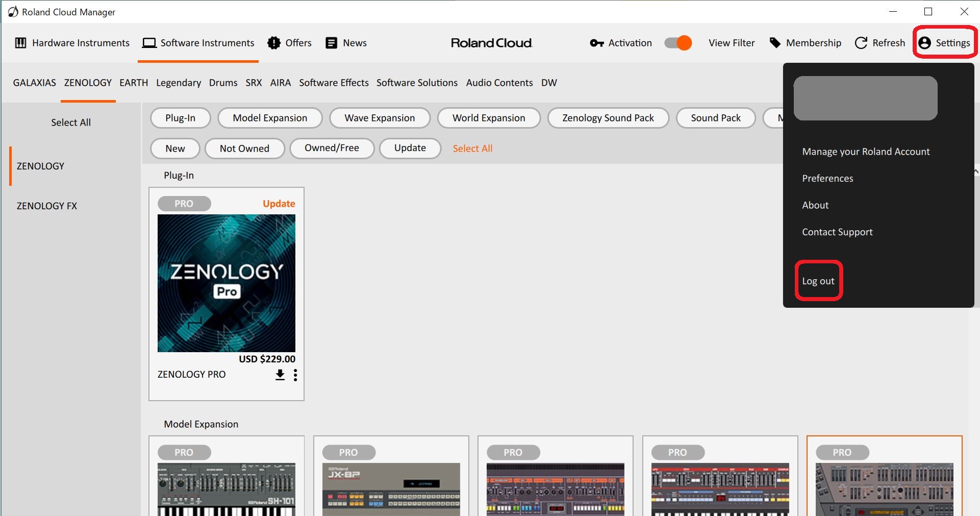Toggle the orange Activation view switch
Screen dimensions: 980x516
(x=678, y=43)
